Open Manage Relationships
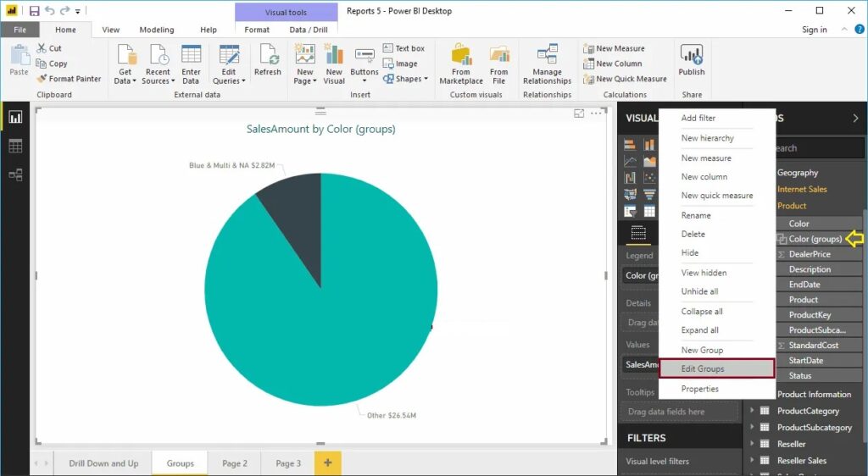This screenshot has width=868, height=476. click(547, 64)
